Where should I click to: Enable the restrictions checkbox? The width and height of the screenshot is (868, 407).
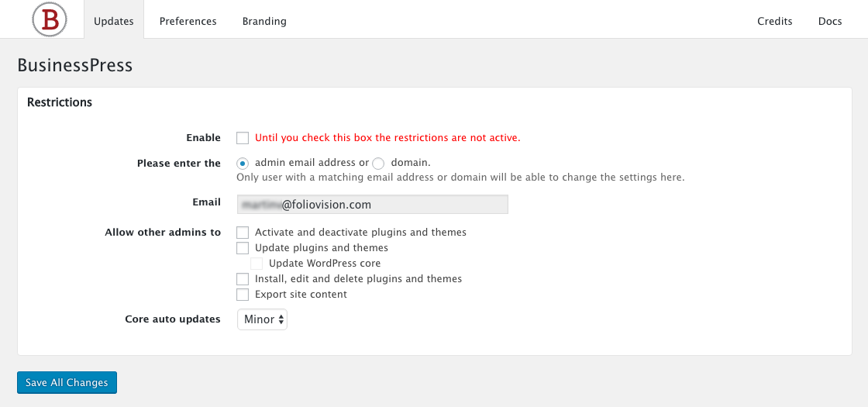tap(243, 138)
